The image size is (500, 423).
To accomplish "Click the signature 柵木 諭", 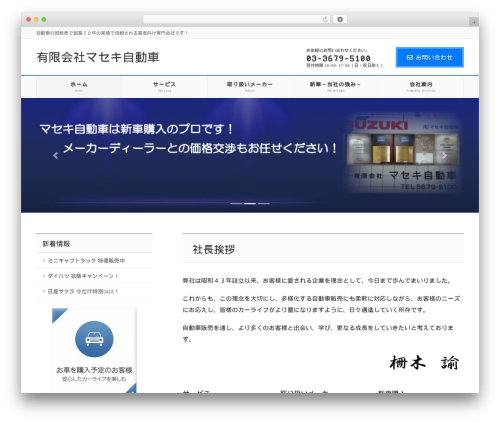I will coord(424,363).
